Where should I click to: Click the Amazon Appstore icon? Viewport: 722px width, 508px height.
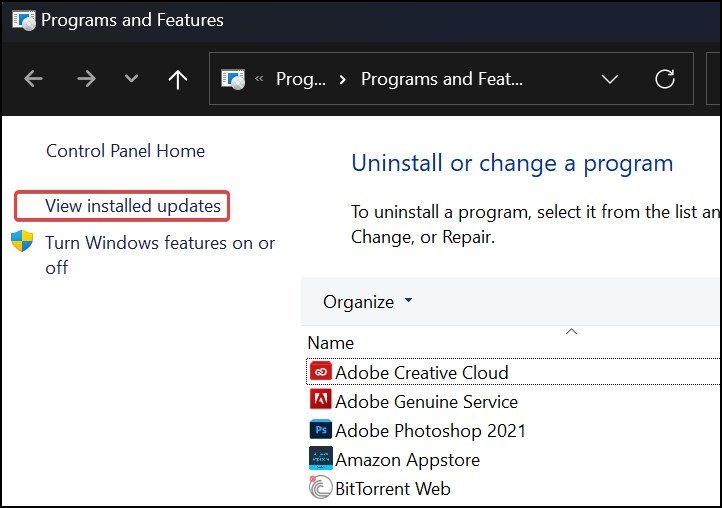320,459
